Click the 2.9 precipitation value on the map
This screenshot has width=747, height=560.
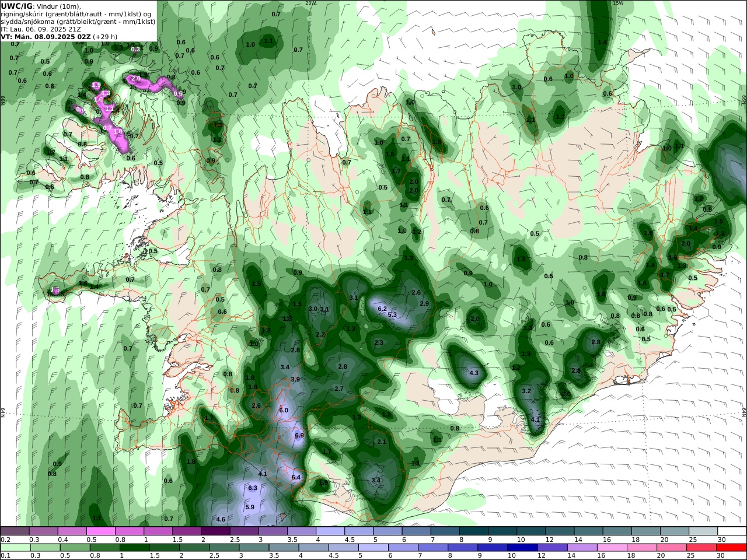click(x=424, y=303)
